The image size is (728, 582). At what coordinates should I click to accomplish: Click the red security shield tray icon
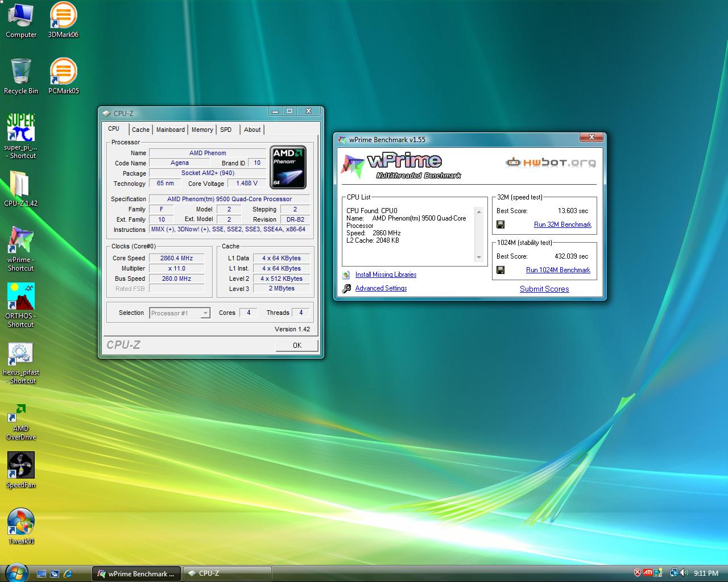[638, 573]
